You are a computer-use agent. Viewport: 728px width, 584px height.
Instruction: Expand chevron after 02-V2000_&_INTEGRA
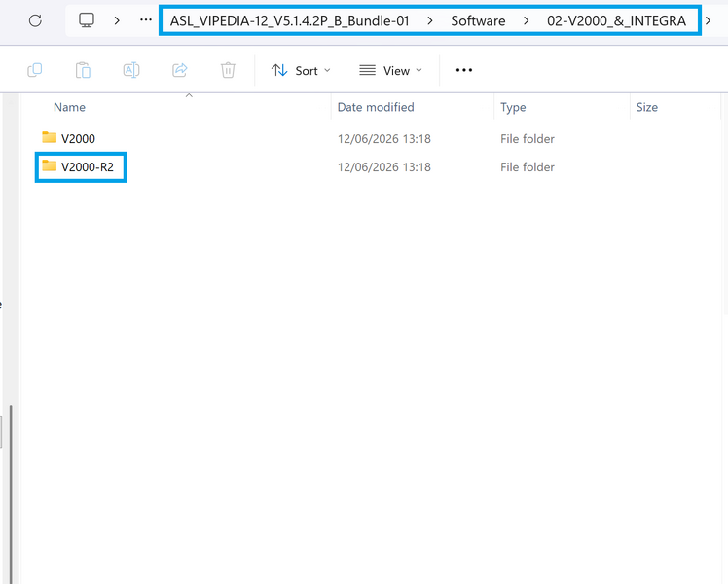[708, 20]
